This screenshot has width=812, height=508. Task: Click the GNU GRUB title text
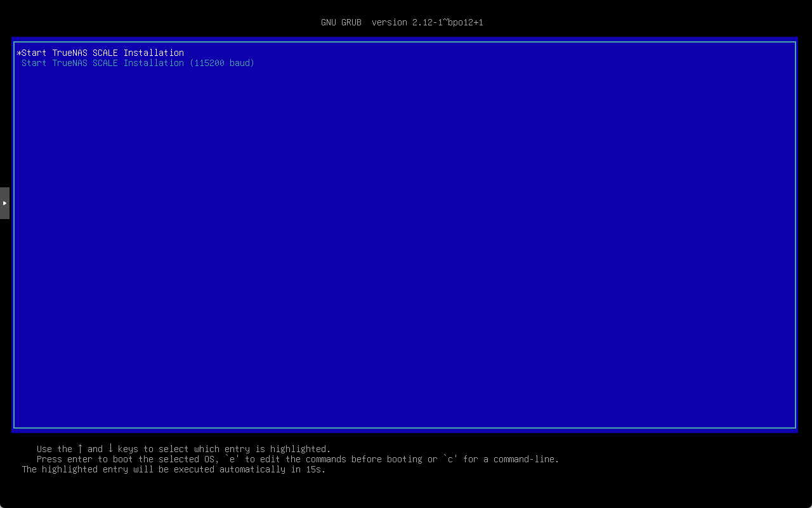(341, 22)
